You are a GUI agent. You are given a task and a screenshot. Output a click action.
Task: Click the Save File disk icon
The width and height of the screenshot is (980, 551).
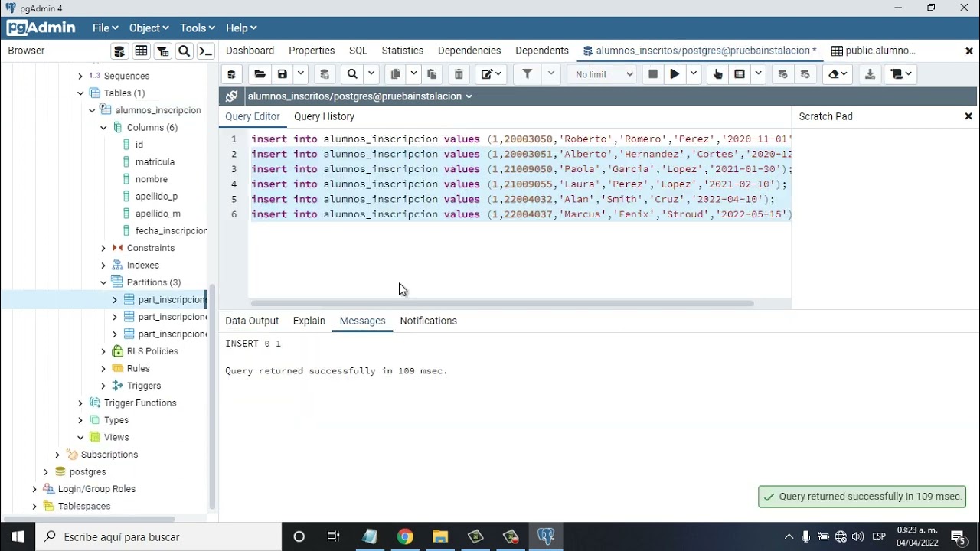pyautogui.click(x=283, y=74)
